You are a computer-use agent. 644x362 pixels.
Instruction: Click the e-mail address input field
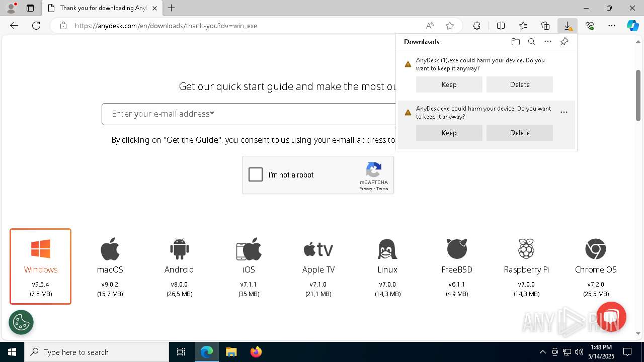[249, 114]
